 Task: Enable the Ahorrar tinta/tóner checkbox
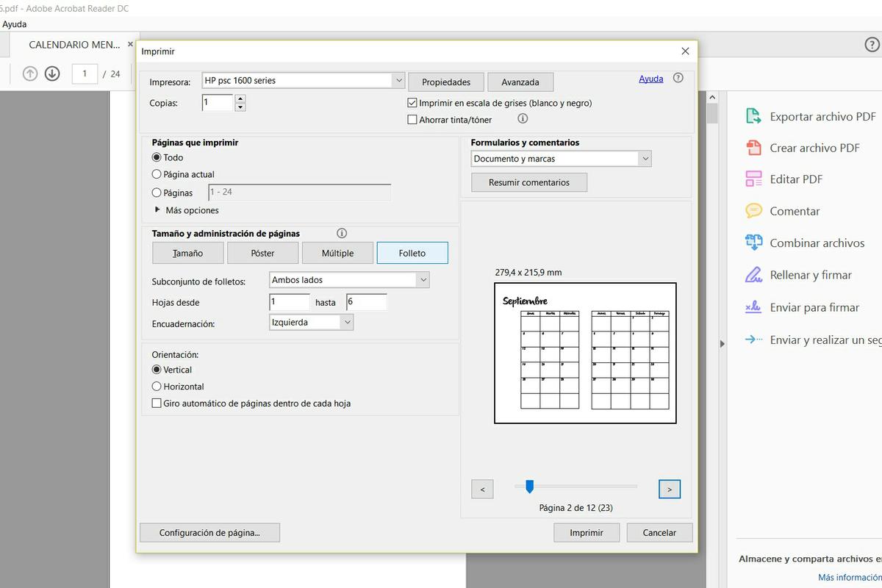[x=412, y=120]
